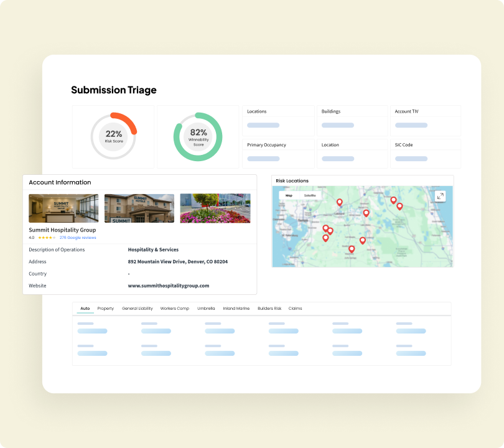This screenshot has width=504, height=448.
Task: Select the Workers Comp tab
Action: point(174,309)
